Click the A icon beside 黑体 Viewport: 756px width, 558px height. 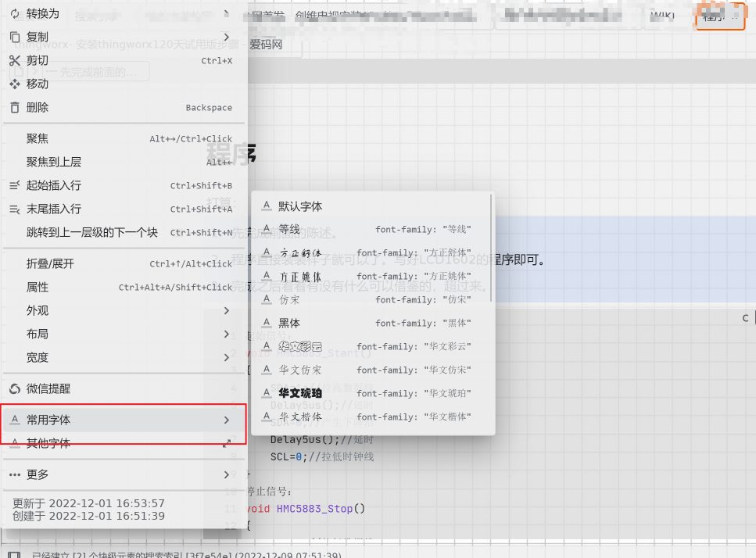[267, 323]
